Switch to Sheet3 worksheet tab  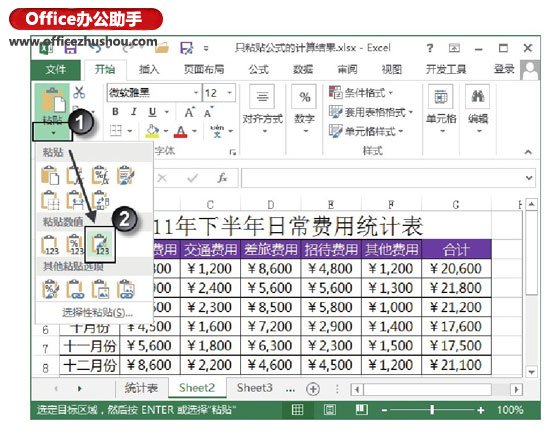(255, 388)
